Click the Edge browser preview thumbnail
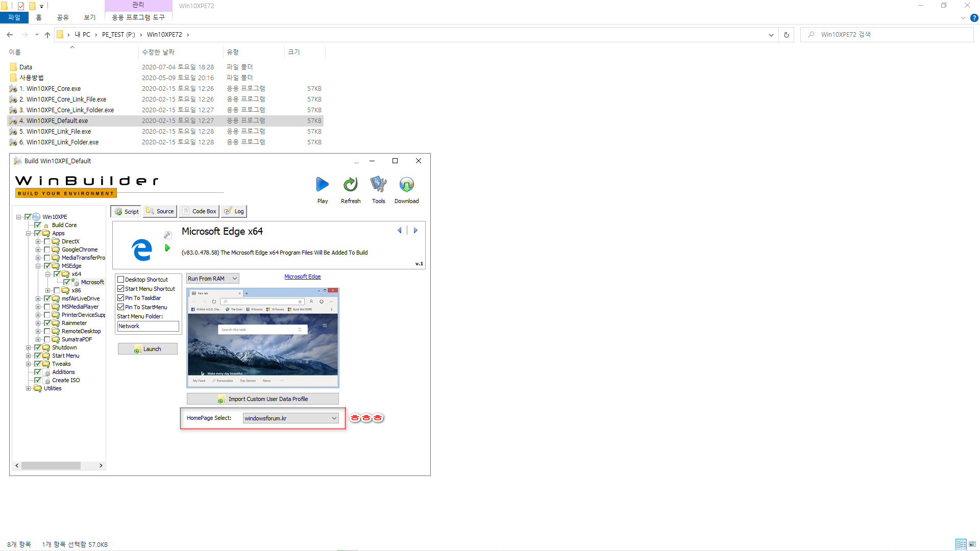980x551 pixels. (263, 338)
